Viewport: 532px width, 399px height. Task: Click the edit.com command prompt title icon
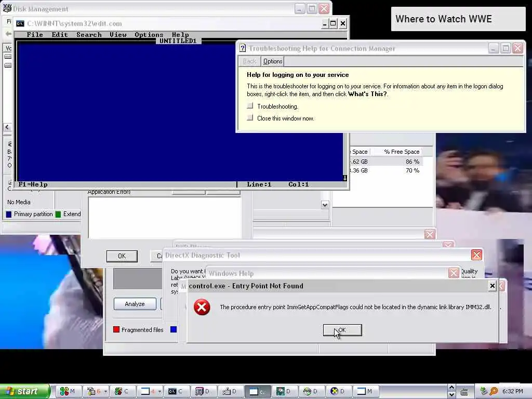pos(20,23)
